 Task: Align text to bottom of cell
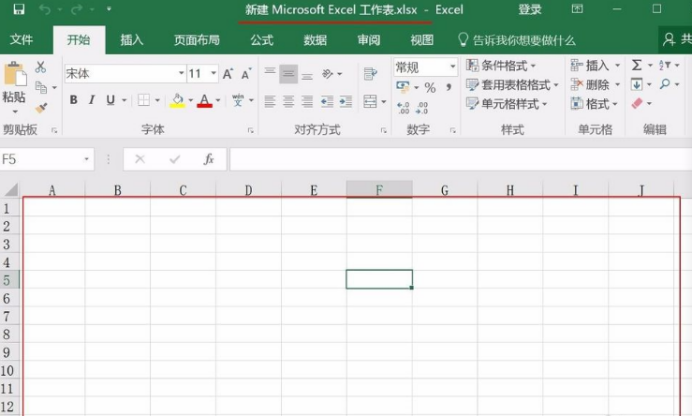pos(307,74)
